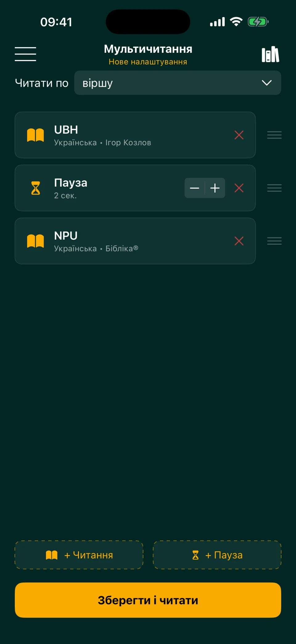Tap the battery icon in status bar
Screen dimensions: 296x644
point(258,22)
